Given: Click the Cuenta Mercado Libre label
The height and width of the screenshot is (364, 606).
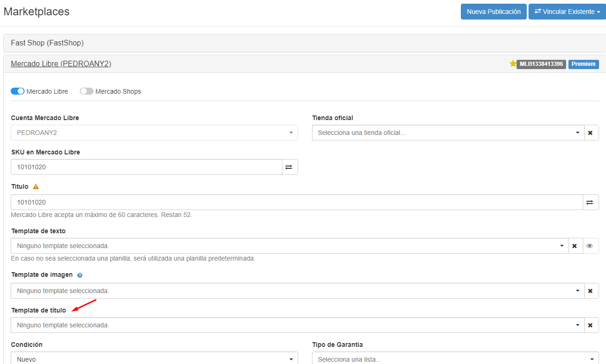Looking at the screenshot, I should [45, 118].
